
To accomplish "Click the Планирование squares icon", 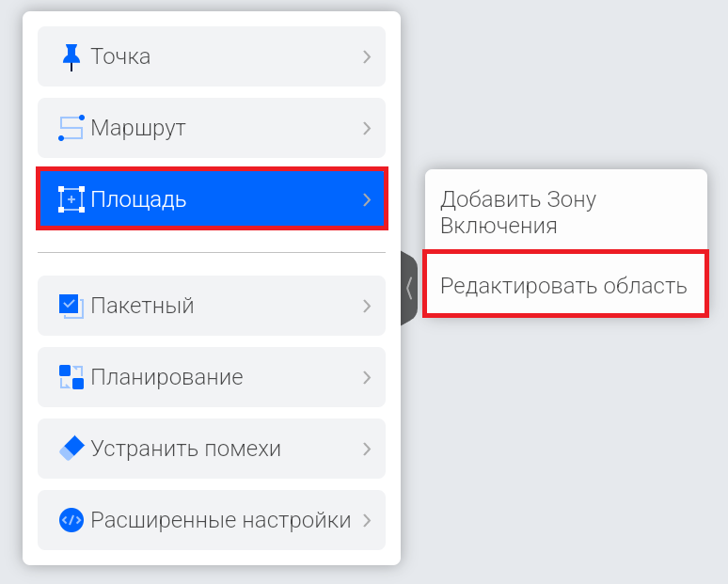I will (71, 377).
